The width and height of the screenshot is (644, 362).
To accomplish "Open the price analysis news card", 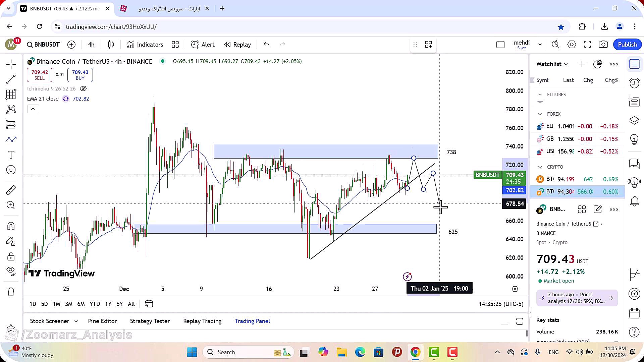I will pos(577,298).
